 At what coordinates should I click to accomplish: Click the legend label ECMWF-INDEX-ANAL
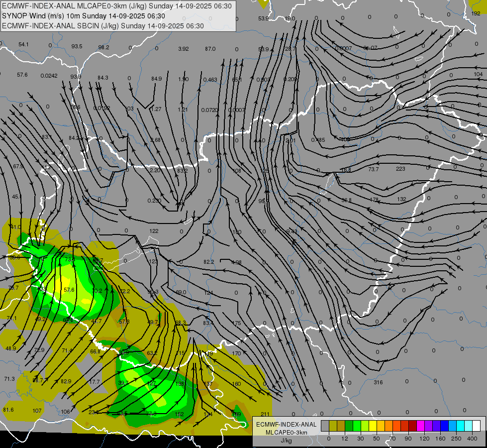pyautogui.click(x=287, y=425)
